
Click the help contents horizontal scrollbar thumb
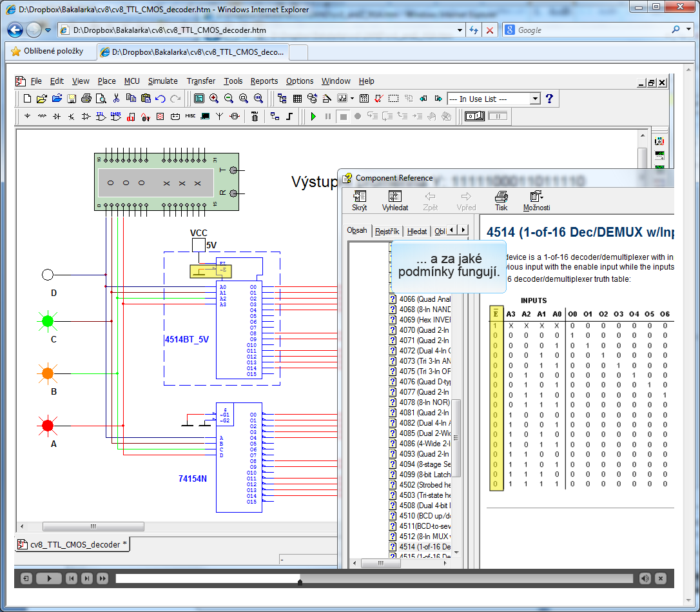(x=380, y=563)
